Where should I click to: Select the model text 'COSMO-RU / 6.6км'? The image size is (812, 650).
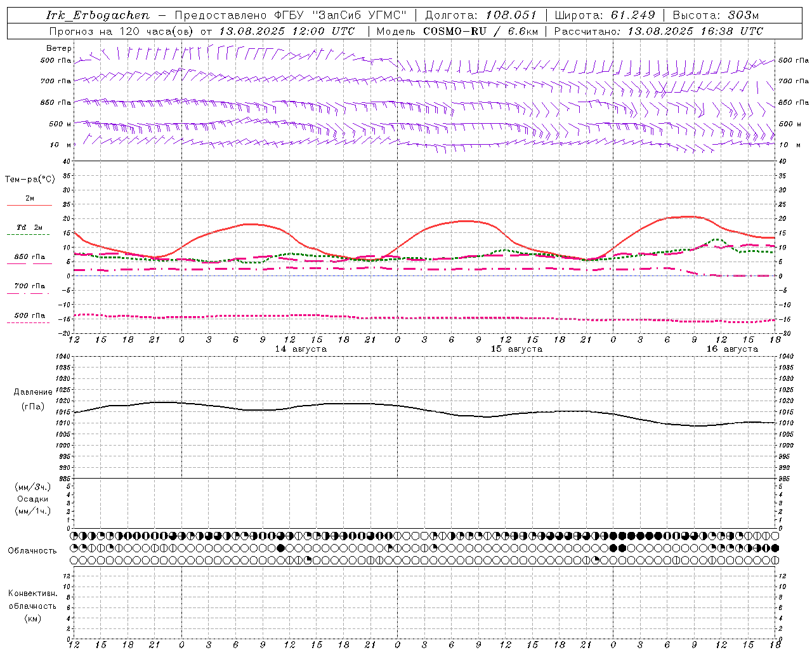481,31
